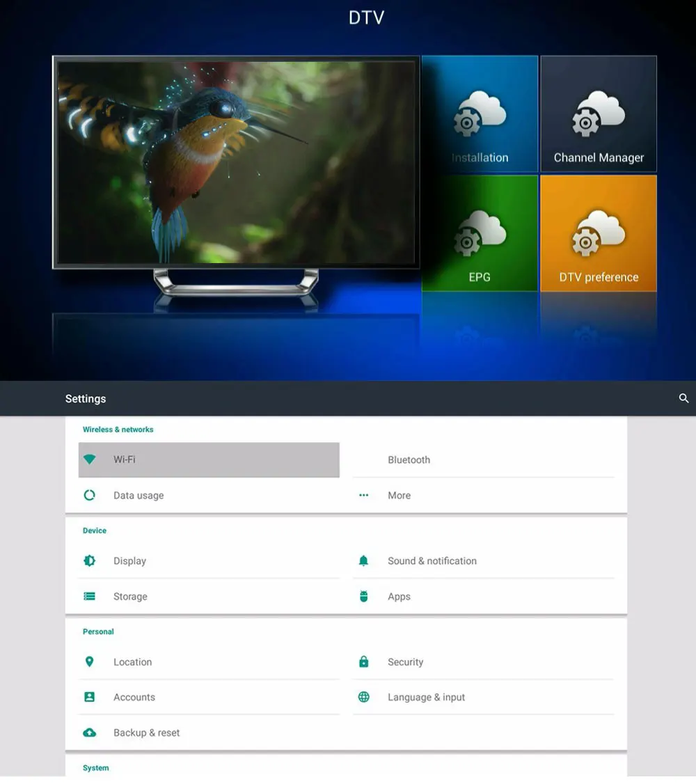Open Bluetooth settings

(484, 460)
